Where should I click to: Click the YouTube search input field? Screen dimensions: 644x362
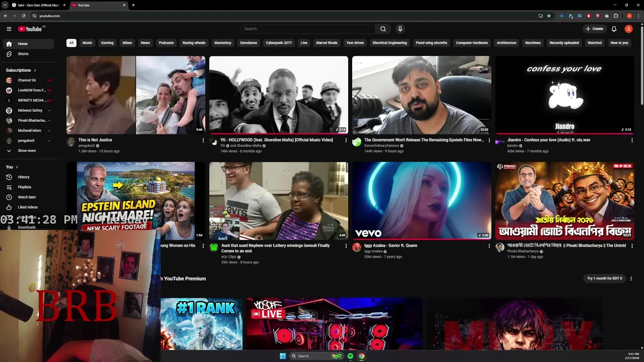307,29
